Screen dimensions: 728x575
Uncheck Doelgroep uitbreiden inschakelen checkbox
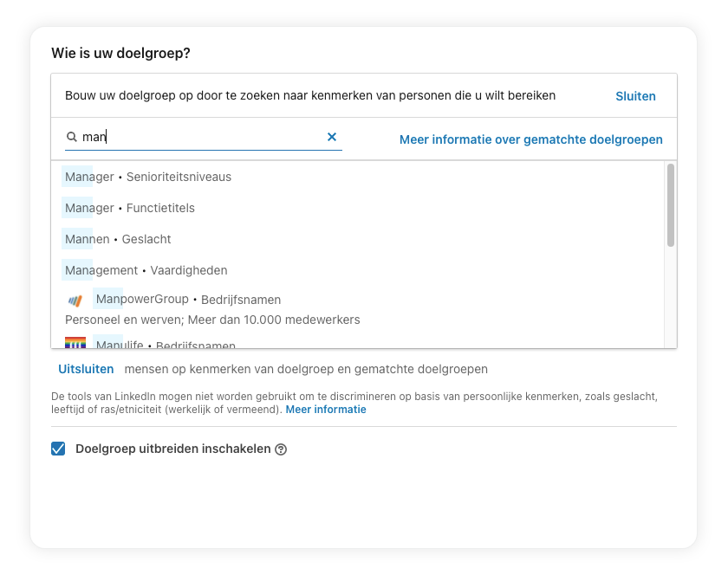58,449
